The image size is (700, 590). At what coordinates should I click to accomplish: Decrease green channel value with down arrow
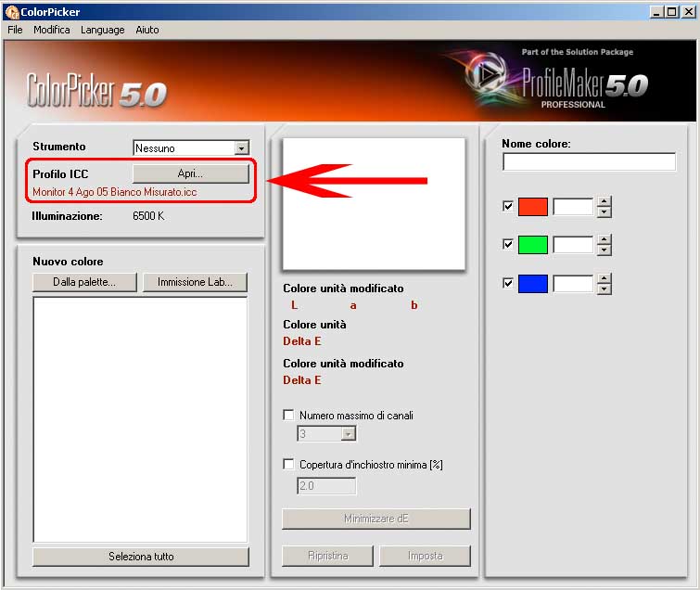pos(604,250)
